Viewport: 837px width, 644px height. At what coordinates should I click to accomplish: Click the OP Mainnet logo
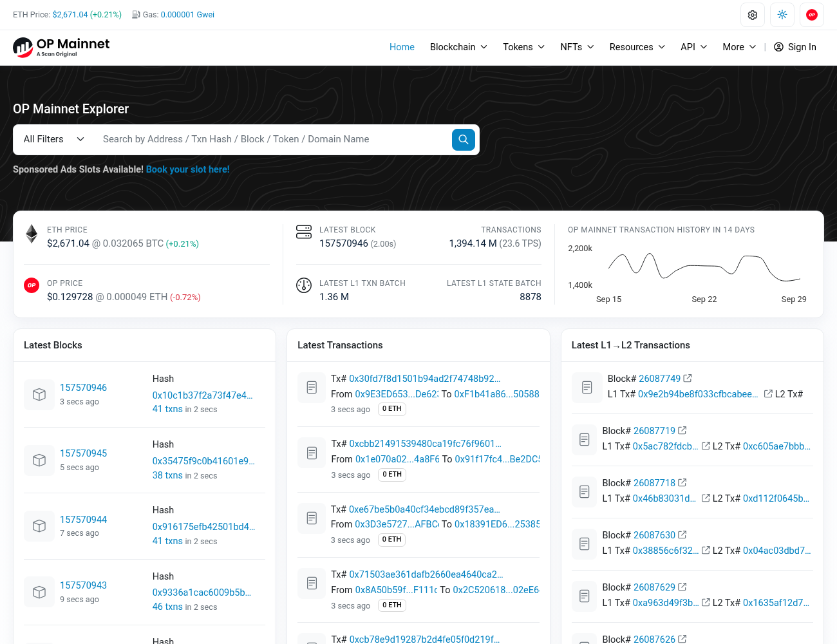[61, 47]
